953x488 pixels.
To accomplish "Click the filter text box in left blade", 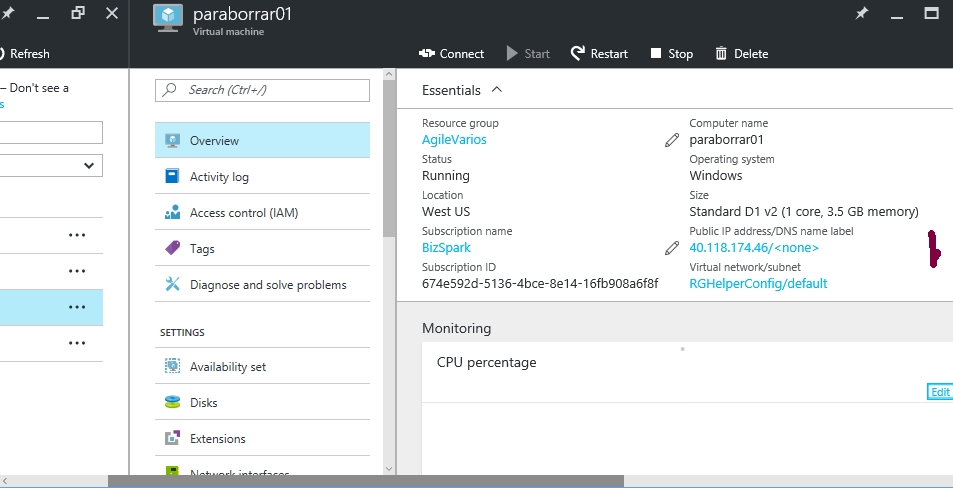I will [51, 132].
